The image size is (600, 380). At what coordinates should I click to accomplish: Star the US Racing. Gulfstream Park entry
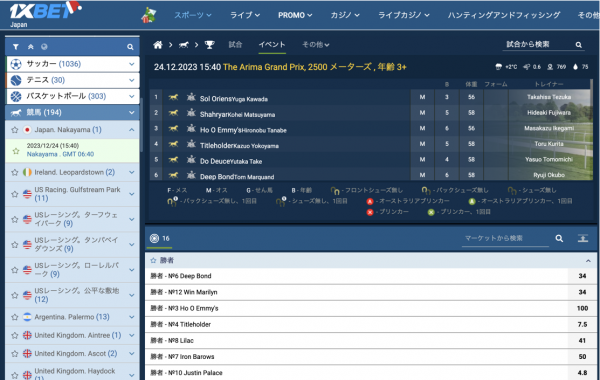coord(15,194)
